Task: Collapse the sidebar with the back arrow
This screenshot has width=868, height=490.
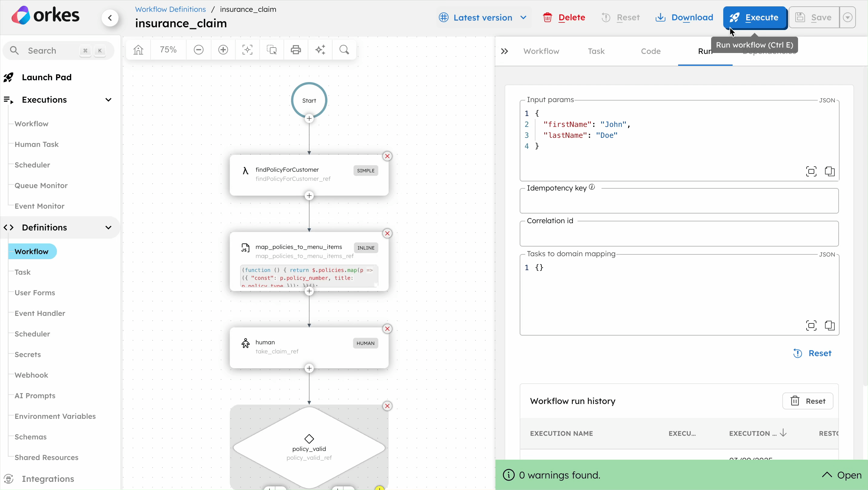Action: click(110, 18)
